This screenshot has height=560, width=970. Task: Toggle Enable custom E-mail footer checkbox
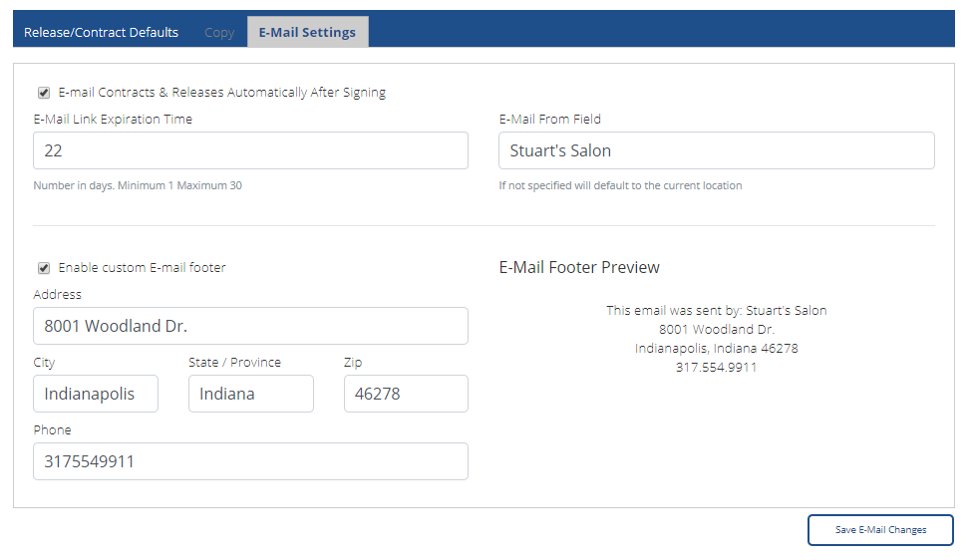[44, 268]
